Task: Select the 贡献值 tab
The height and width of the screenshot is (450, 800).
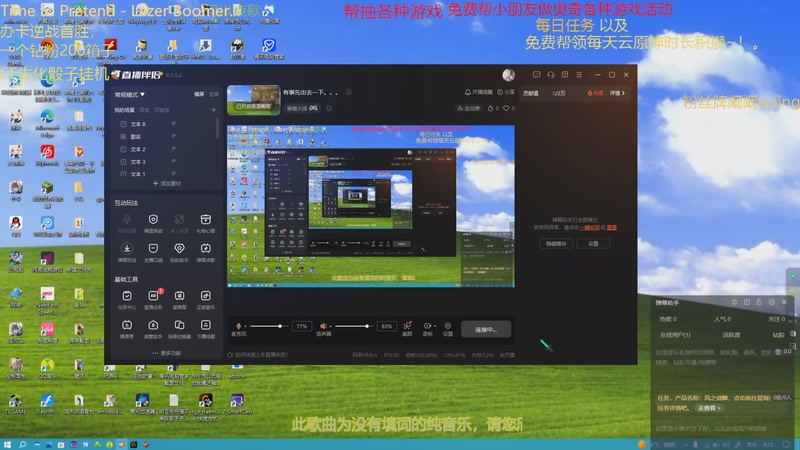Action: tap(531, 93)
